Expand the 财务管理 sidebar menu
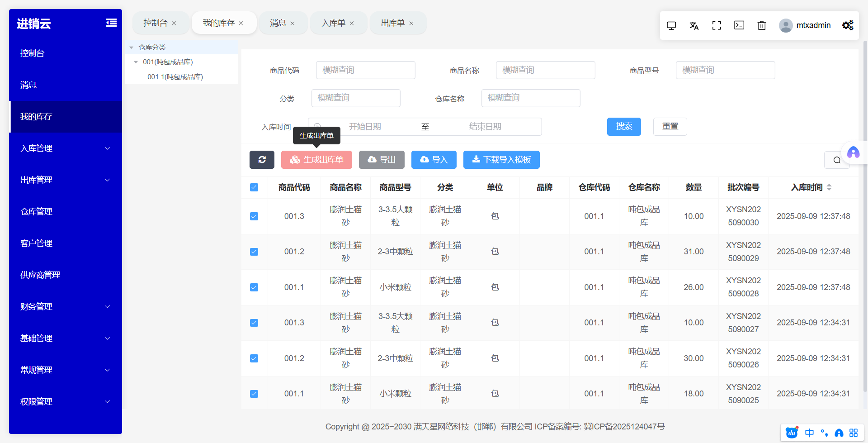The width and height of the screenshot is (868, 443). [66, 307]
